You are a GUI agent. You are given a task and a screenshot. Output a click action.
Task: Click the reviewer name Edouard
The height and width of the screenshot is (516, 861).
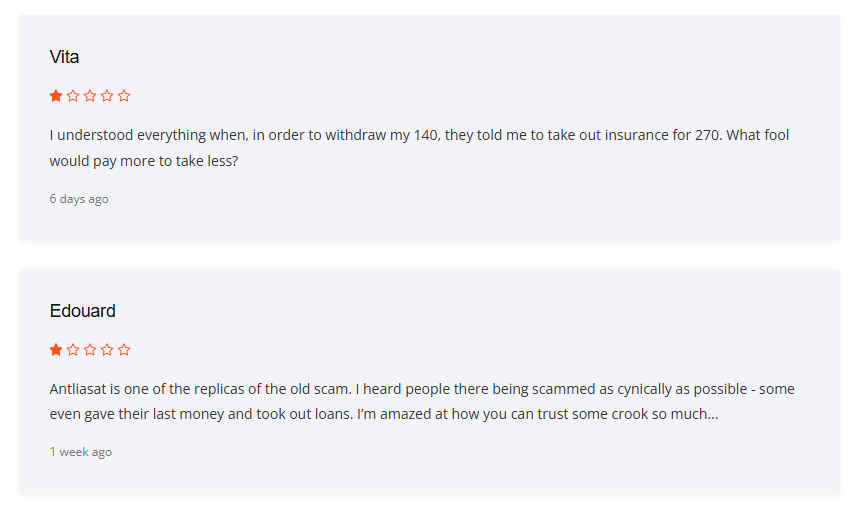point(82,311)
